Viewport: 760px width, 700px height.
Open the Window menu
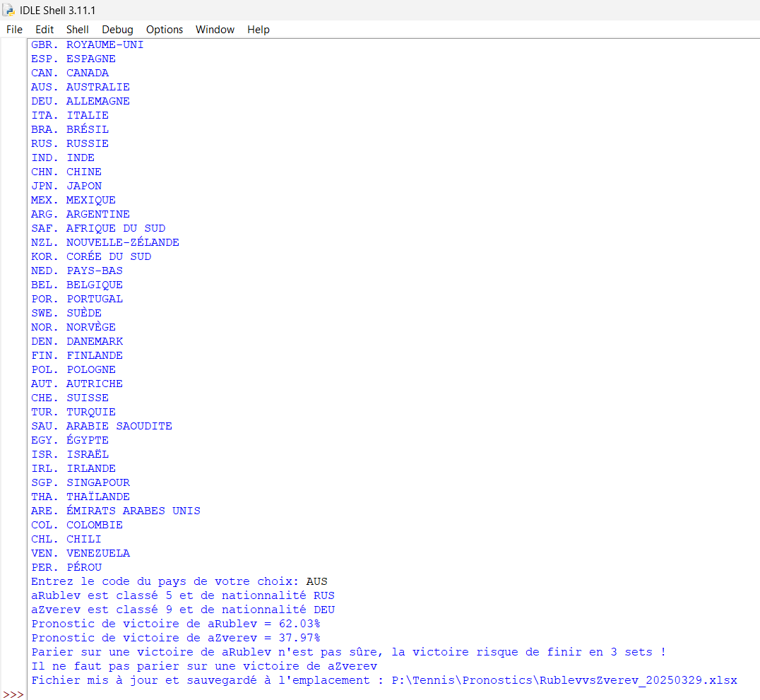click(215, 30)
